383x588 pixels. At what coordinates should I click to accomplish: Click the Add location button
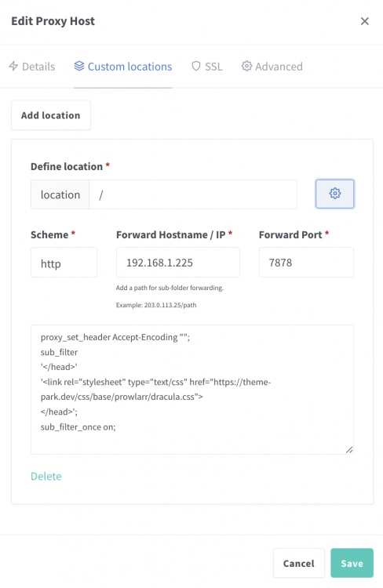[51, 115]
